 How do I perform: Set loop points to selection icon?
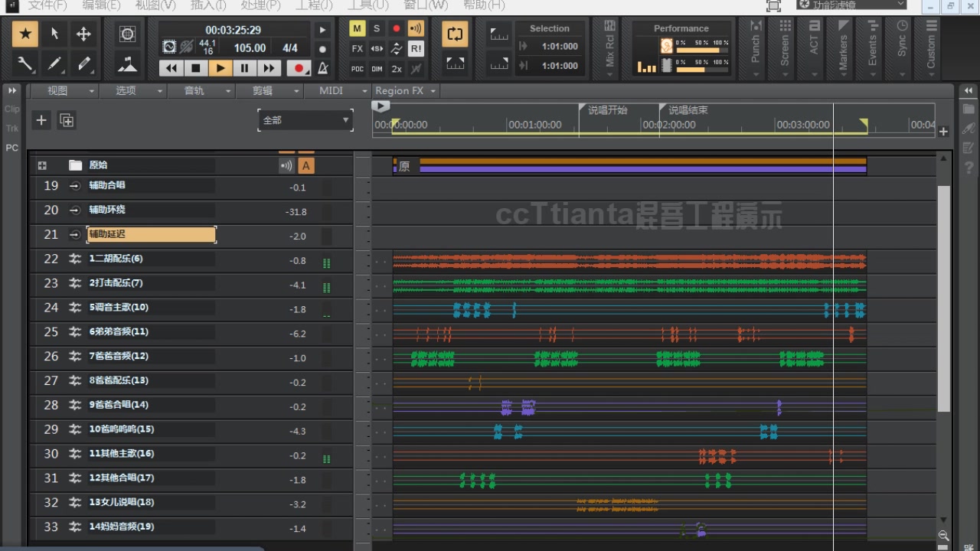455,64
